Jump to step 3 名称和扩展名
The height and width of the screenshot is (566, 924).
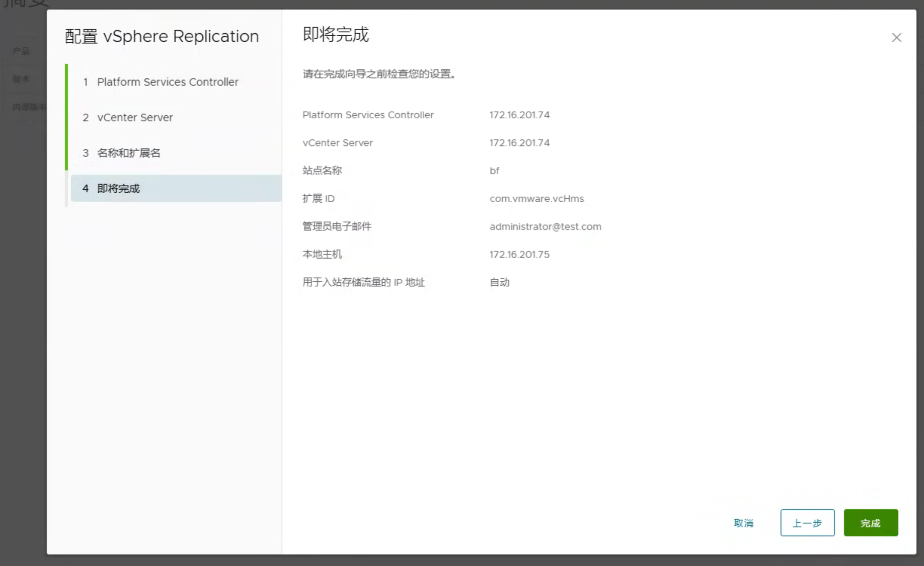coord(129,153)
